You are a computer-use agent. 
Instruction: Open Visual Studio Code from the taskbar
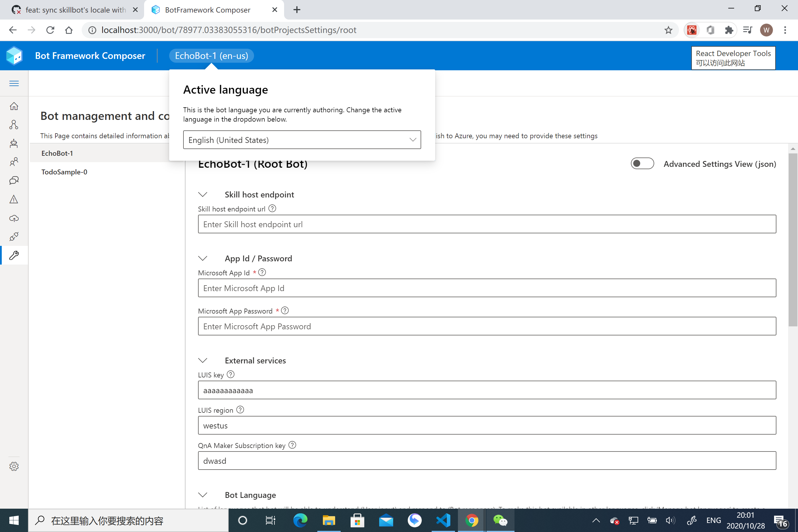443,520
